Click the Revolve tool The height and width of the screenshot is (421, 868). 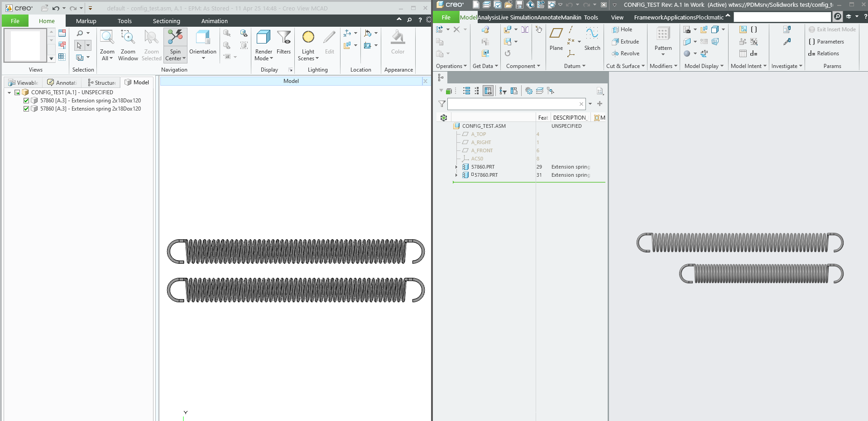(x=626, y=53)
